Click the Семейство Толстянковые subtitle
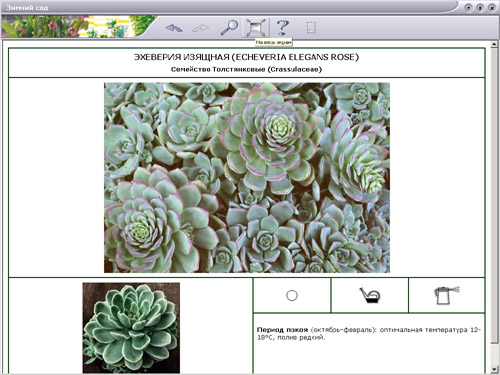 [x=246, y=69]
